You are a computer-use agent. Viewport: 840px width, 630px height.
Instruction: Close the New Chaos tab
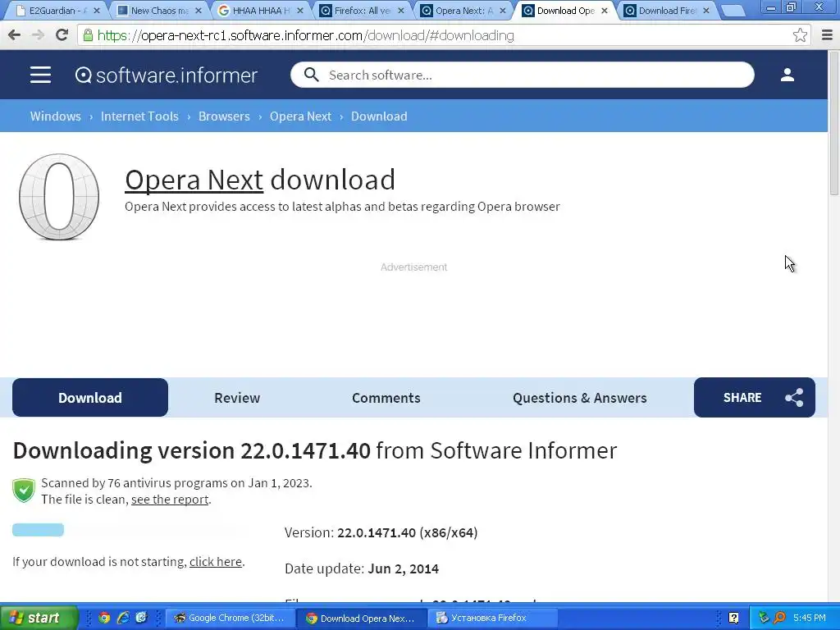199,11
